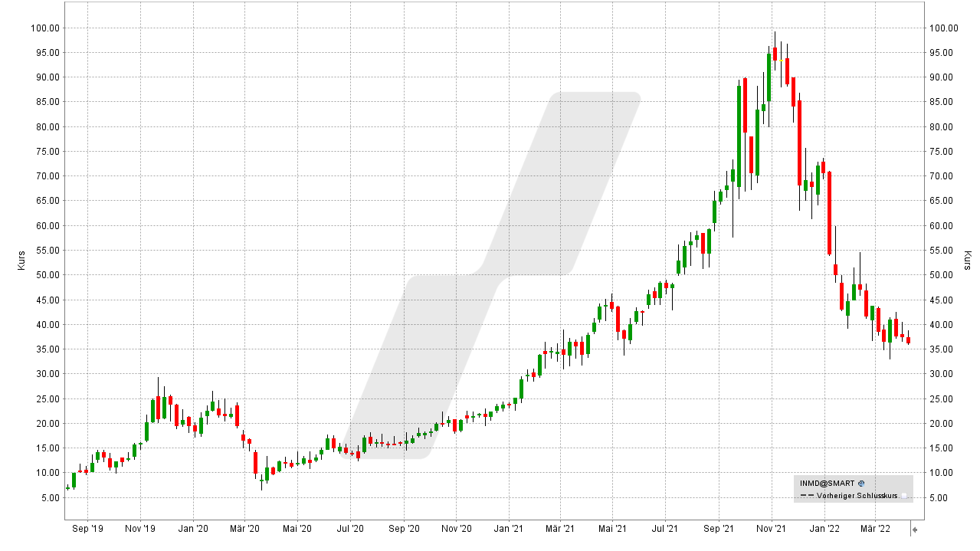The width and height of the screenshot is (980, 551).
Task: Click 100.00 on the left price axis
Action: (x=45, y=28)
